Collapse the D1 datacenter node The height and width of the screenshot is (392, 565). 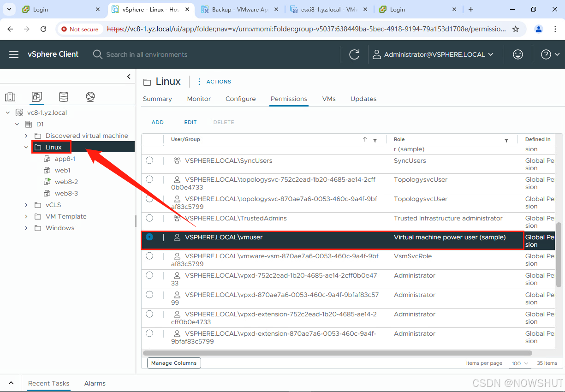[x=17, y=124]
